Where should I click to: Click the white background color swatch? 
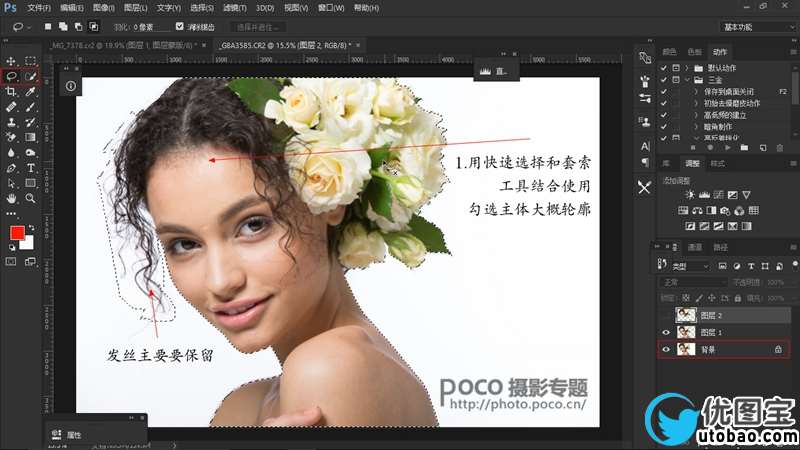point(28,244)
